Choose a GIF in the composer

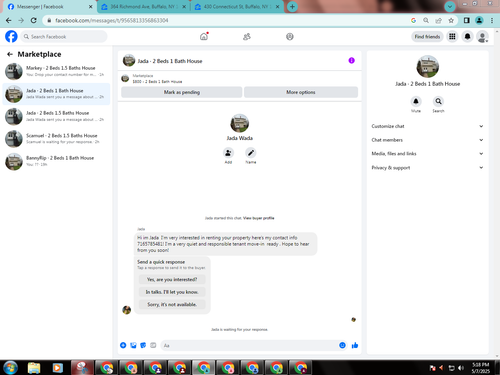[x=153, y=345]
